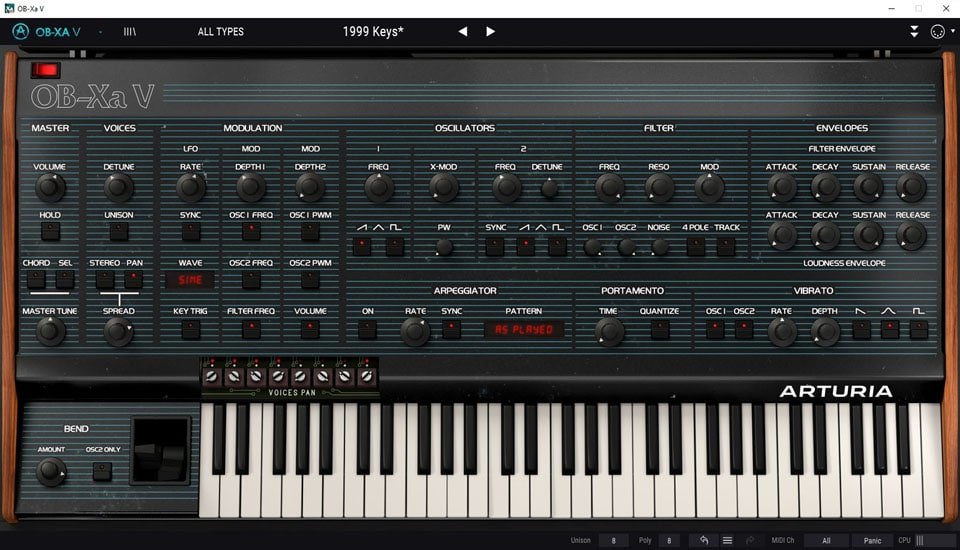Toggle the STEREO button in Voices
This screenshot has width=960, height=550.
105,279
